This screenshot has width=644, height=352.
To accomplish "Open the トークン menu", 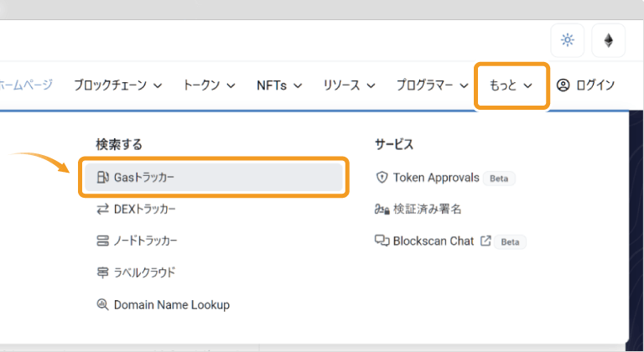I will click(x=209, y=85).
